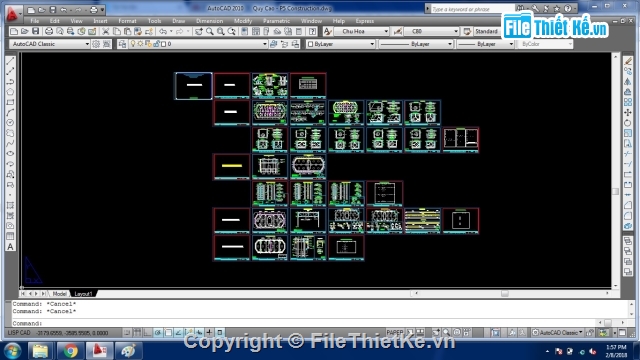
Task: Expand the Chu Hoa text style dropdown
Action: tap(362, 31)
